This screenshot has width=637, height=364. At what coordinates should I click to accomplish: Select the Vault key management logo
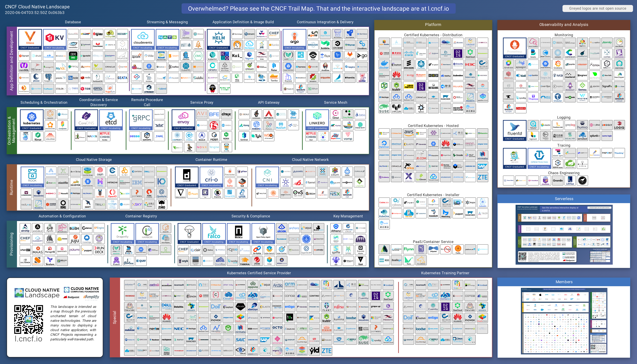360,261
